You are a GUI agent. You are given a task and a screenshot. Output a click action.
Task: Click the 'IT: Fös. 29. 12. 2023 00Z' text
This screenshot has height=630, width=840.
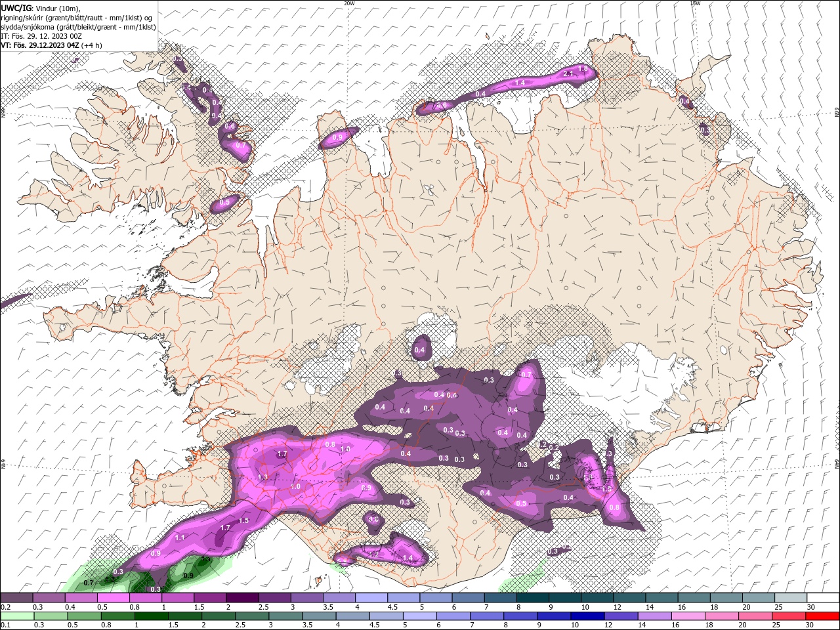[41, 36]
